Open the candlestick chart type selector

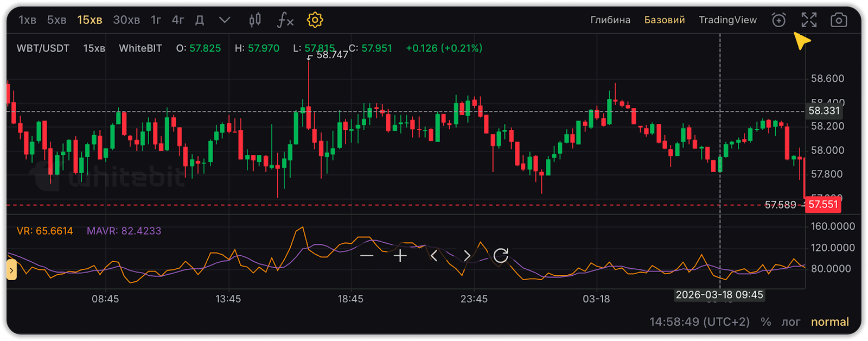pos(254,20)
